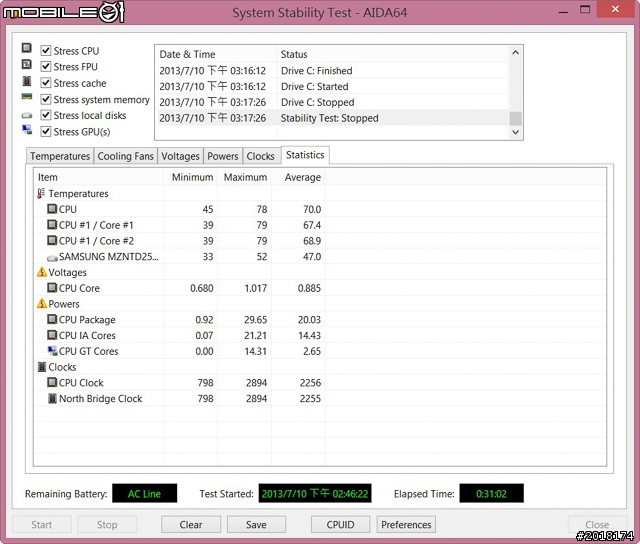
Task: Click the CPU chip icon beside Stress CPU
Action: click(x=27, y=48)
